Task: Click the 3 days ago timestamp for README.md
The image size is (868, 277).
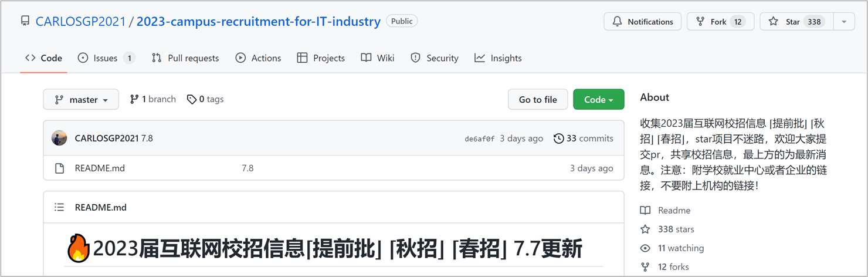Action: (592, 168)
